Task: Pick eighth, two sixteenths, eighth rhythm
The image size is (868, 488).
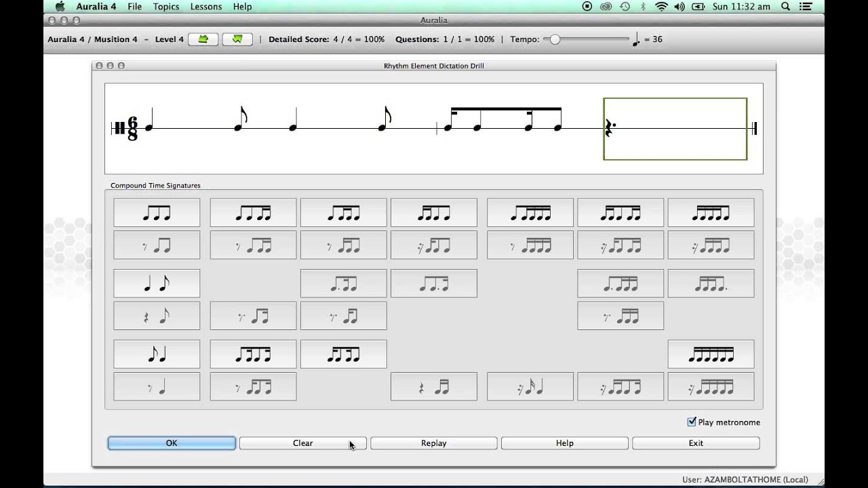Action: tap(344, 213)
